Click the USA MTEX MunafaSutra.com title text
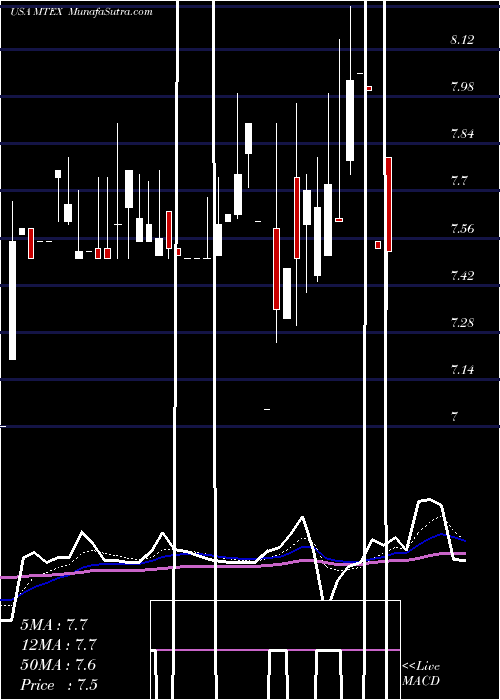The width and height of the screenshot is (500, 700). coord(81,12)
